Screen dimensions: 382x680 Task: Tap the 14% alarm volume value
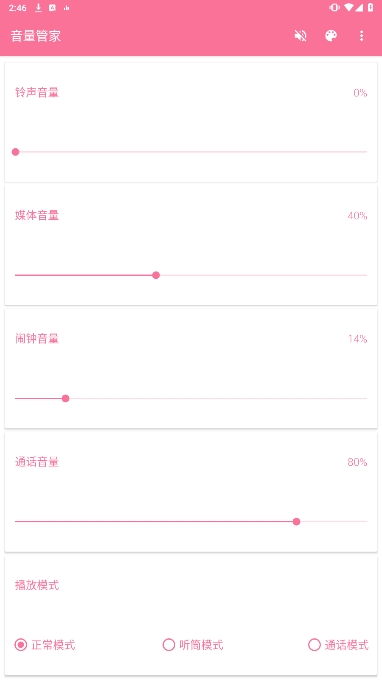pos(358,339)
